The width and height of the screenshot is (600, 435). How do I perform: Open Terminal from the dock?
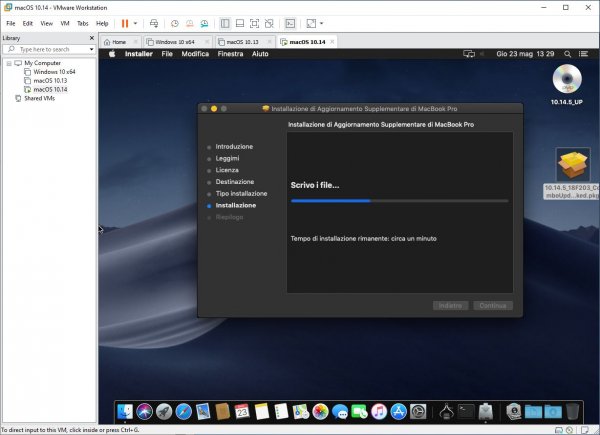(465, 411)
